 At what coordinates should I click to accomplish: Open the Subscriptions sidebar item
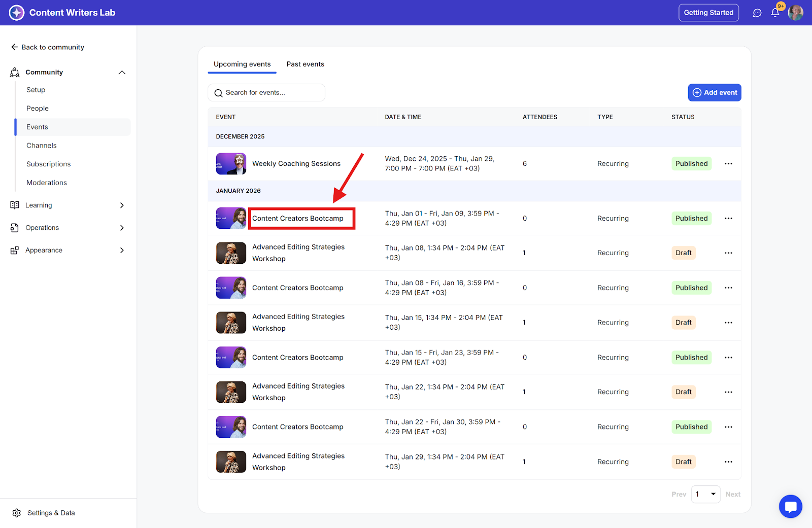pyautogui.click(x=49, y=164)
